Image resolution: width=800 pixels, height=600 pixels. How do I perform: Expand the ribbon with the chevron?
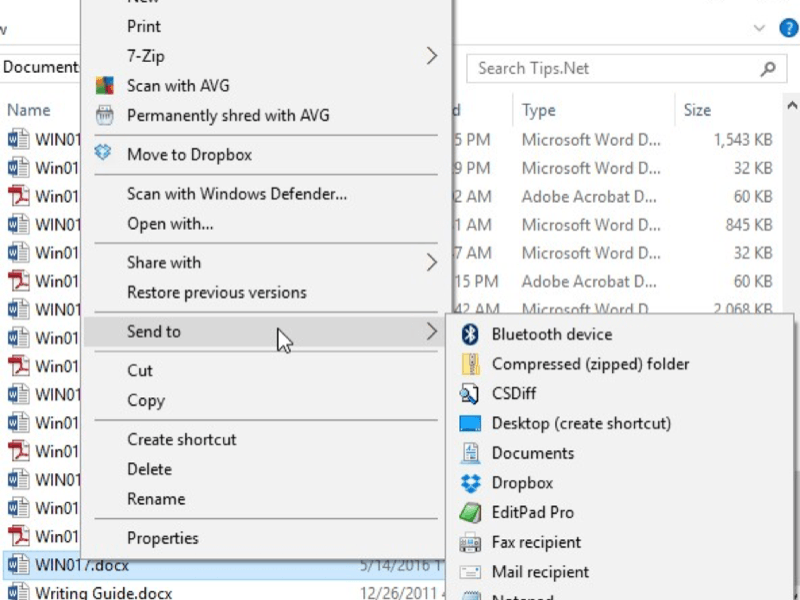[759, 28]
